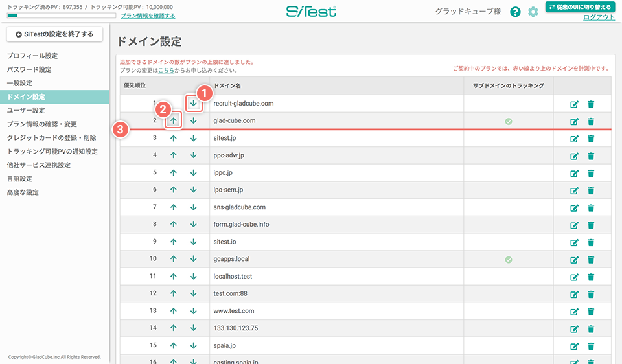Click SiTestの設定を終了する button

[54, 34]
